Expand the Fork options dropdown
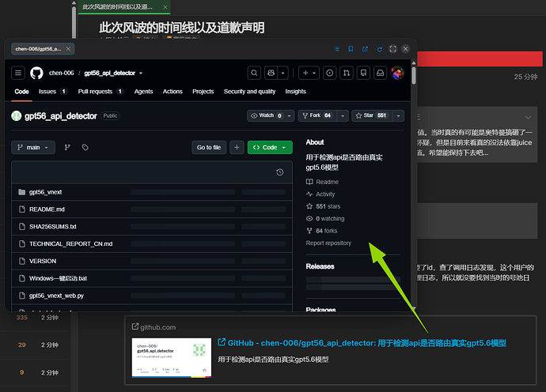546x392 pixels. (343, 116)
